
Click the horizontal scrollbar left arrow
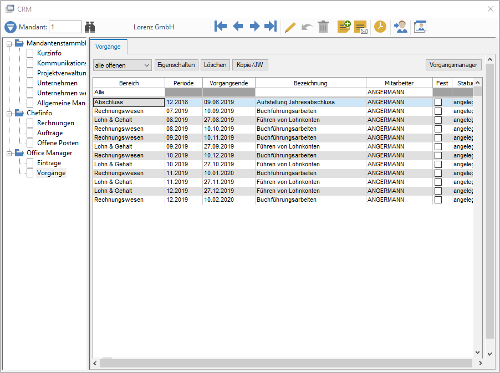pos(95,363)
